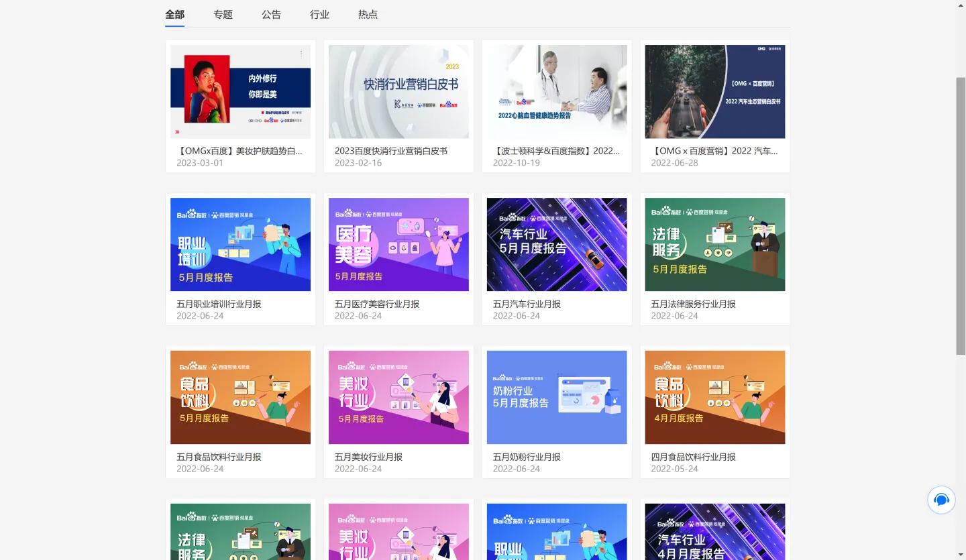Viewport: 966px width, 560px height.
Task: Click the 五月美妆行业月报 title link
Action: (368, 457)
